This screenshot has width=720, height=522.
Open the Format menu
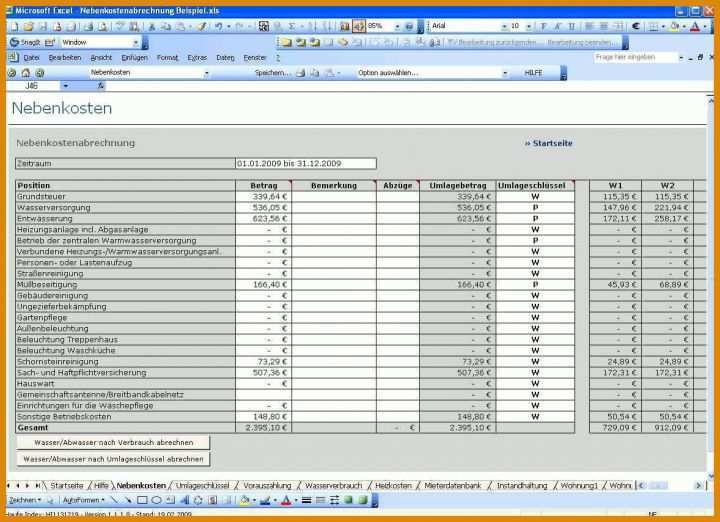coord(167,58)
